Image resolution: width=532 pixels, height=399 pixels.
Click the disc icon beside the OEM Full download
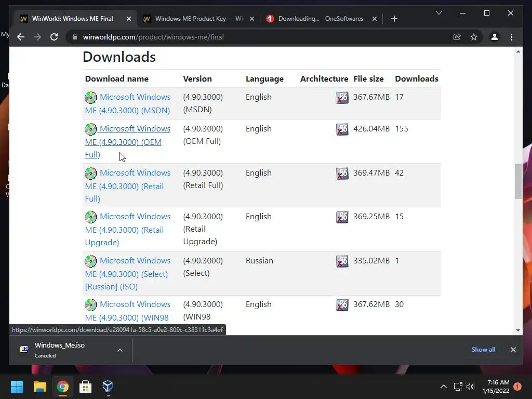90,129
